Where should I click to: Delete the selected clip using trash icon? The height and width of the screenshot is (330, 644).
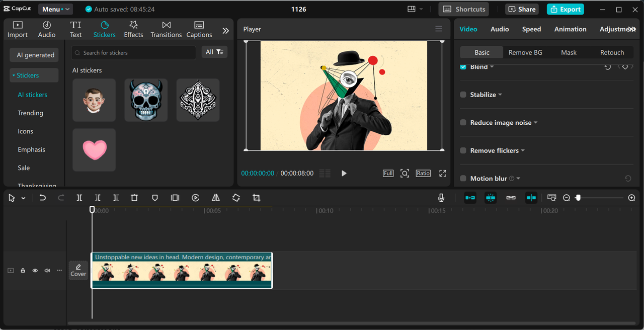click(134, 198)
